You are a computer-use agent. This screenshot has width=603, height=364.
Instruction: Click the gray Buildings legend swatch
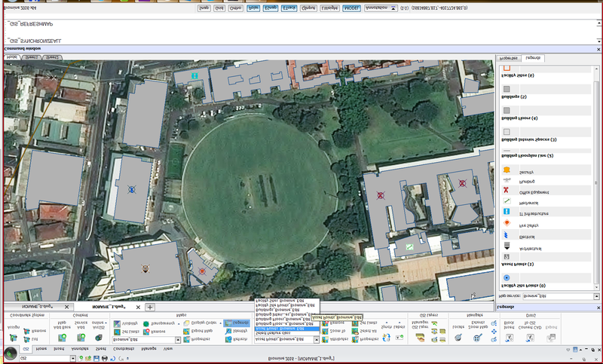click(x=507, y=89)
